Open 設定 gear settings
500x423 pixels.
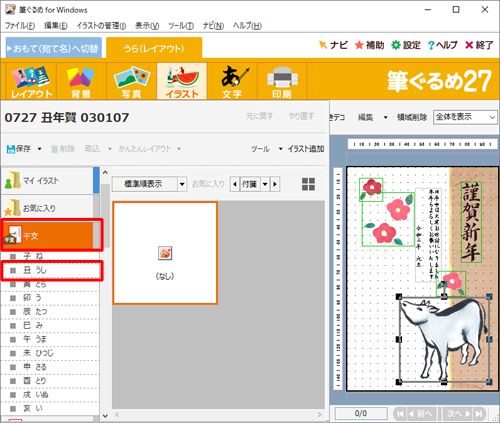click(406, 45)
